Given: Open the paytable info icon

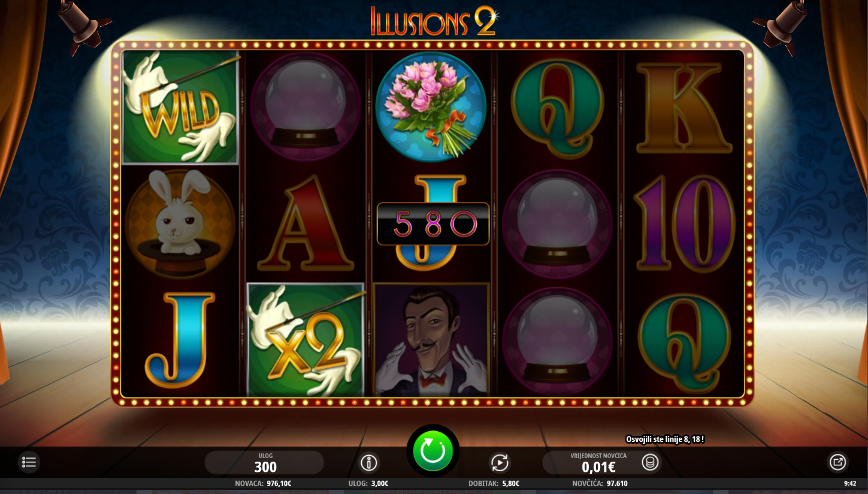Looking at the screenshot, I should click(369, 462).
